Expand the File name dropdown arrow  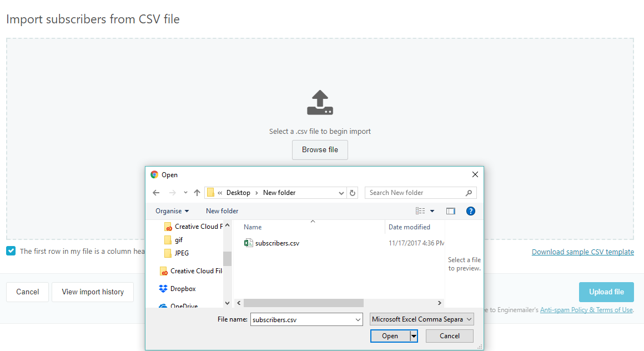(x=358, y=319)
